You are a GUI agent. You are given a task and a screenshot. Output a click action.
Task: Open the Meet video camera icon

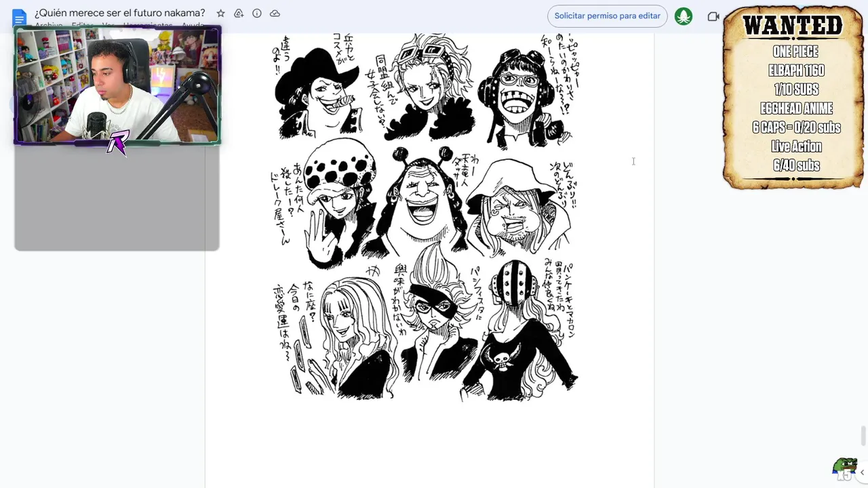tap(713, 16)
